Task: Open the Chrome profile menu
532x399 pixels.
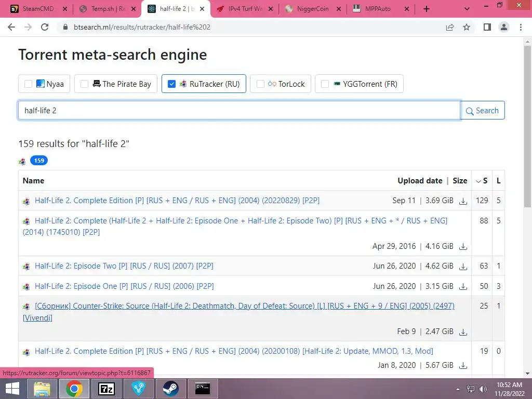Action: point(504,27)
